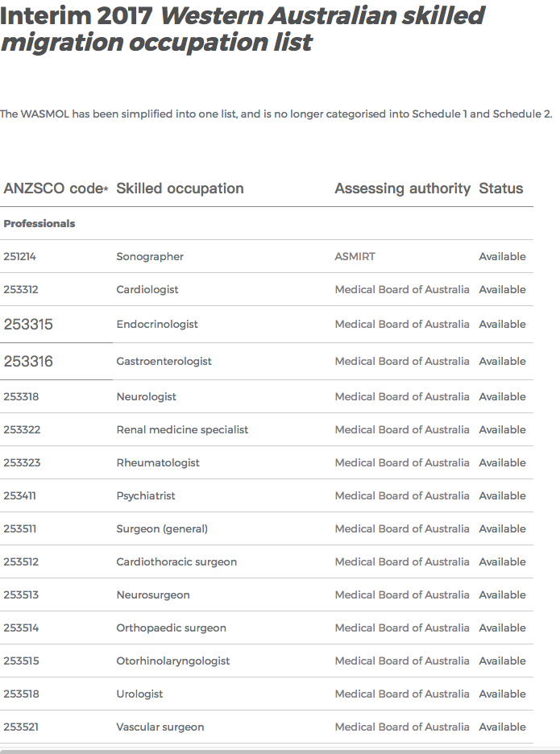Screen dimensions: 560x754
Task: Select the Otorhinolaryngologist occupation cell
Action: (x=173, y=661)
